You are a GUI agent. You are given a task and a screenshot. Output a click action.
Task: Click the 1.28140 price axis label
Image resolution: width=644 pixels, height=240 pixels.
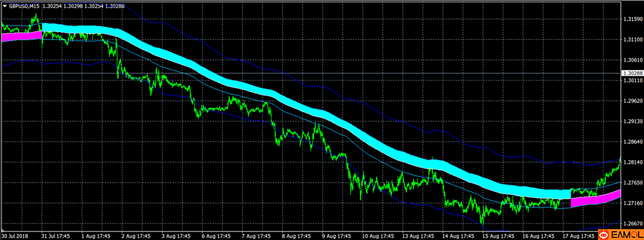pos(632,162)
